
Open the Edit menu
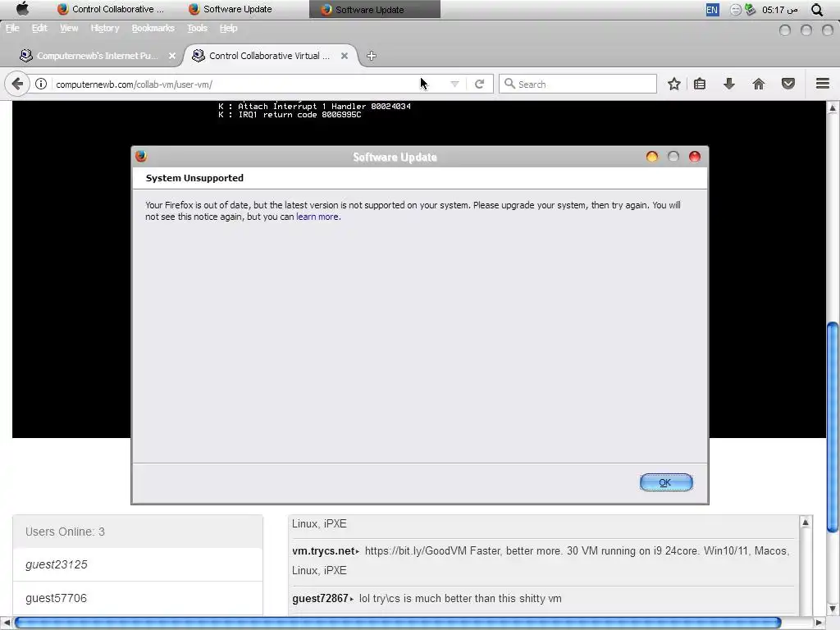tap(39, 28)
